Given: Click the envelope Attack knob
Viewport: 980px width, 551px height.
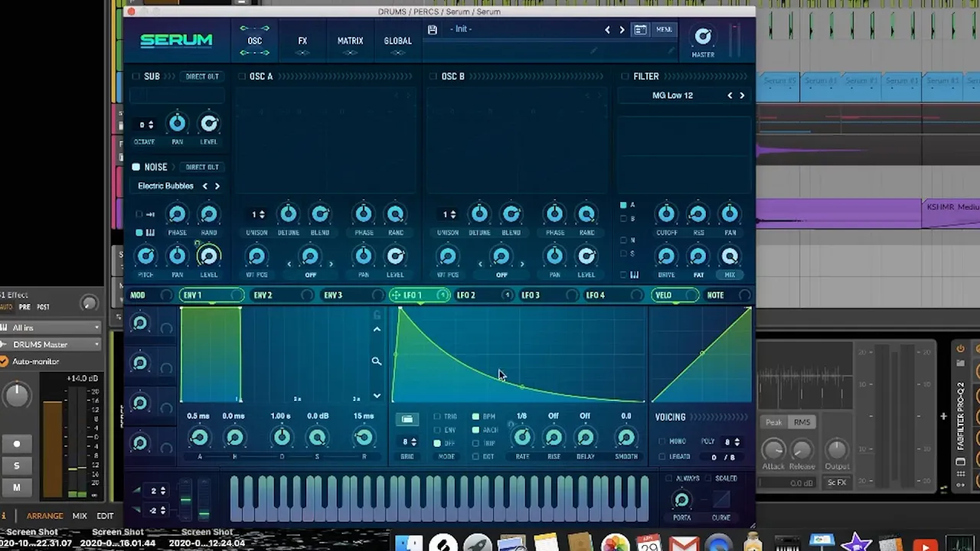Looking at the screenshot, I should point(199,437).
